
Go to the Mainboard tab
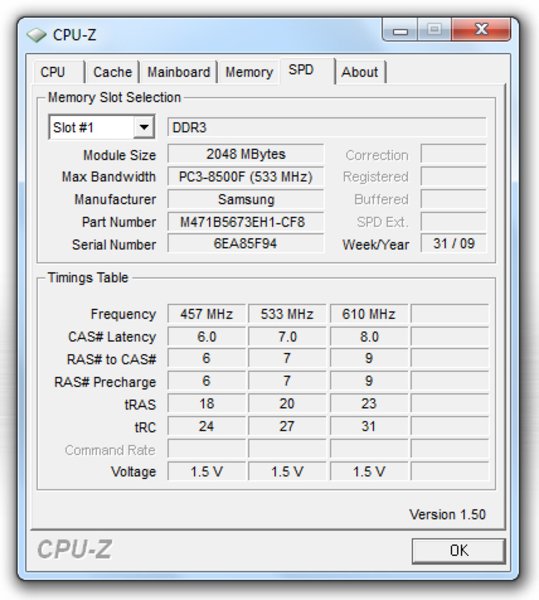[x=179, y=72]
